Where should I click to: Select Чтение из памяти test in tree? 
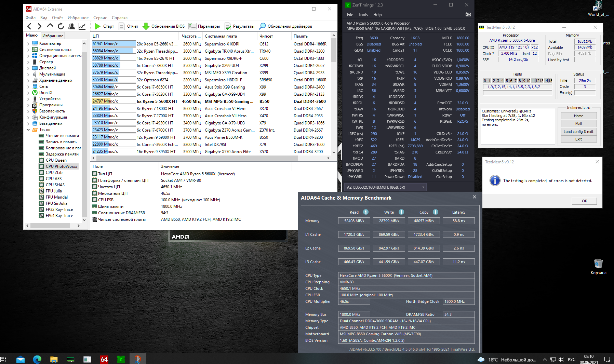tap(59, 136)
